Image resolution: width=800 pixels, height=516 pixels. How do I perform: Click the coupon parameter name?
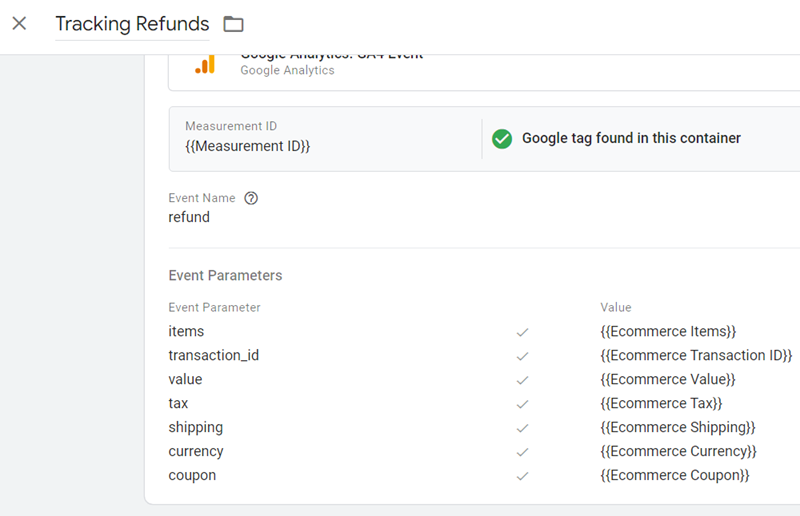192,475
